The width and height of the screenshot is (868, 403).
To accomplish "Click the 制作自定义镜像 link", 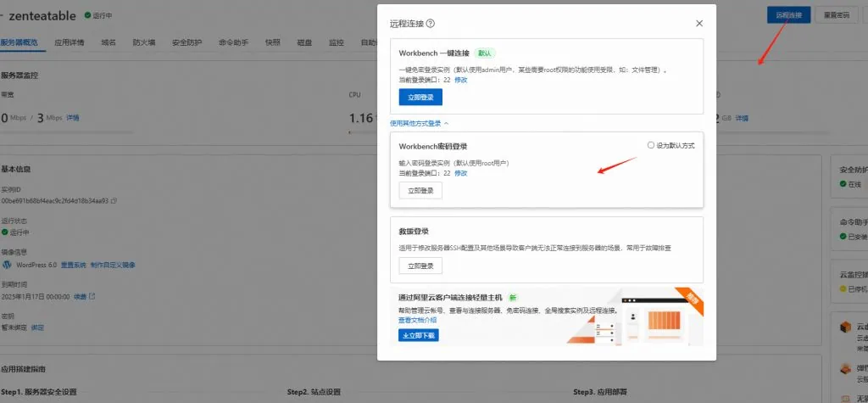I will coord(113,265).
